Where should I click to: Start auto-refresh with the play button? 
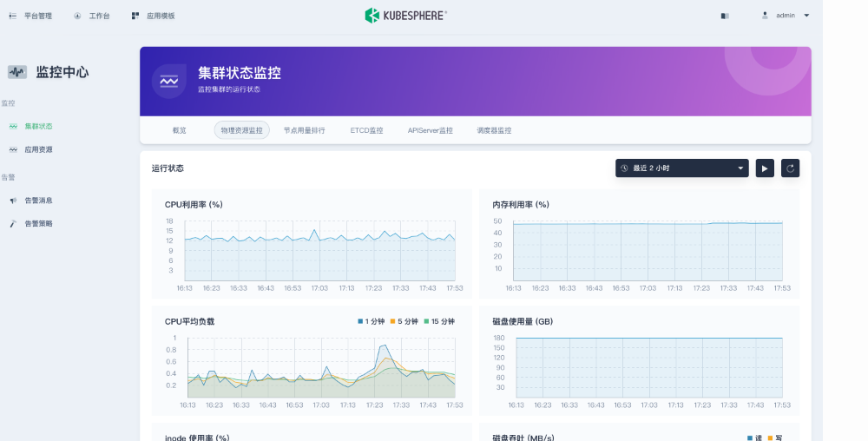(764, 168)
